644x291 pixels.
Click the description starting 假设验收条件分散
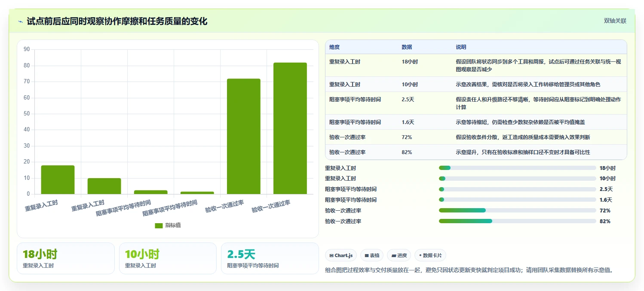523,137
